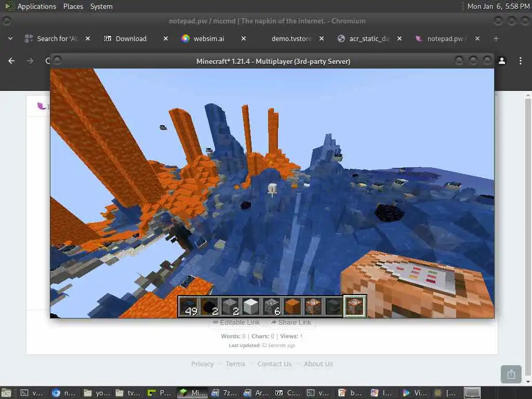
Task: Select the orange block hotbar slot
Action: (292, 307)
